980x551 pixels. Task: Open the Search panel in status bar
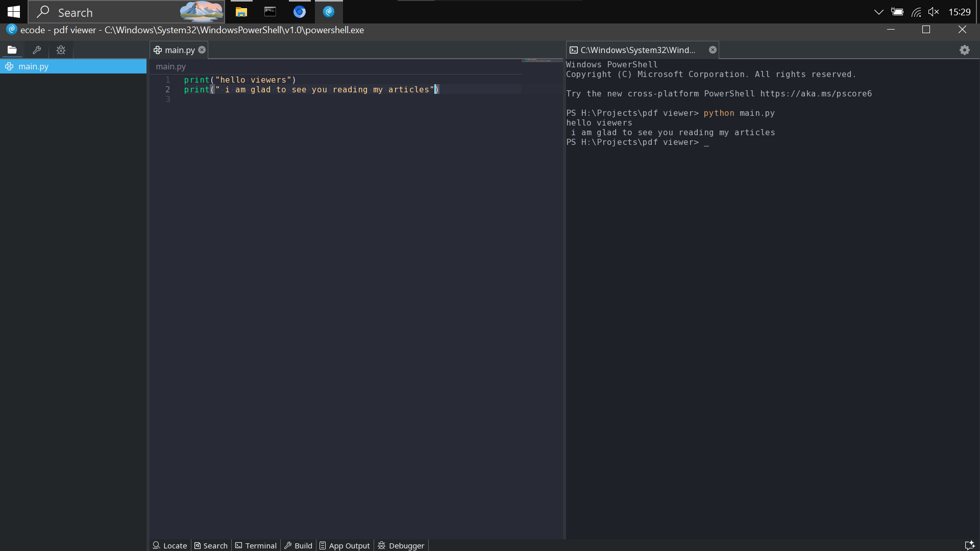tap(211, 545)
